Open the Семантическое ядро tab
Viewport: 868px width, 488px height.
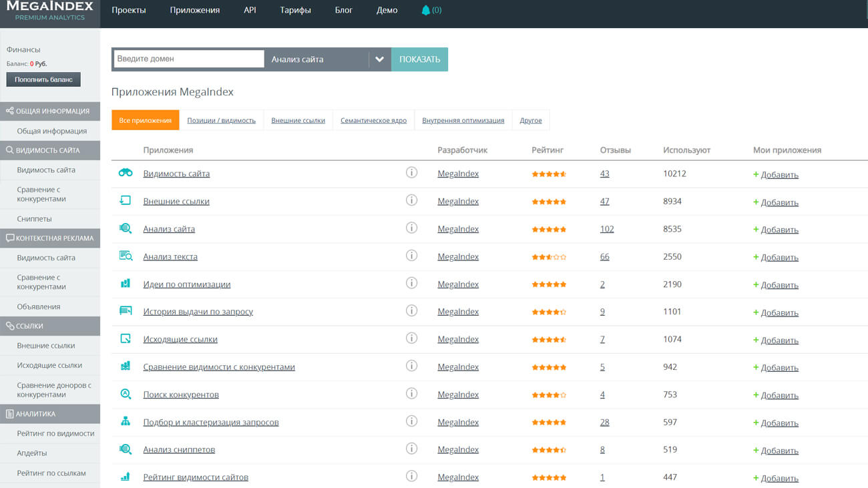click(x=373, y=121)
